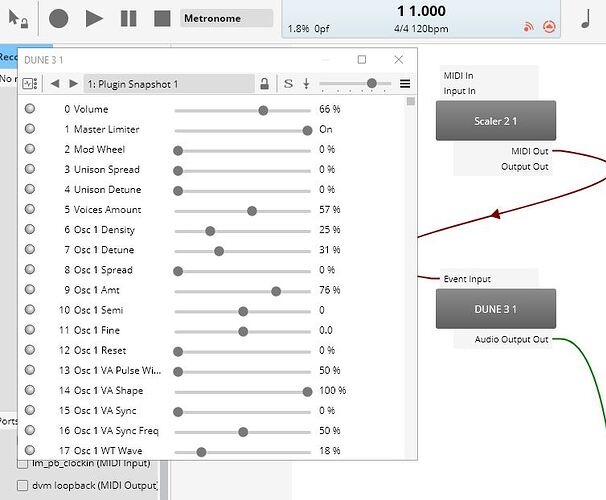Toggle the radio button for Osc 1 Detune
606x500 pixels.
(30, 249)
